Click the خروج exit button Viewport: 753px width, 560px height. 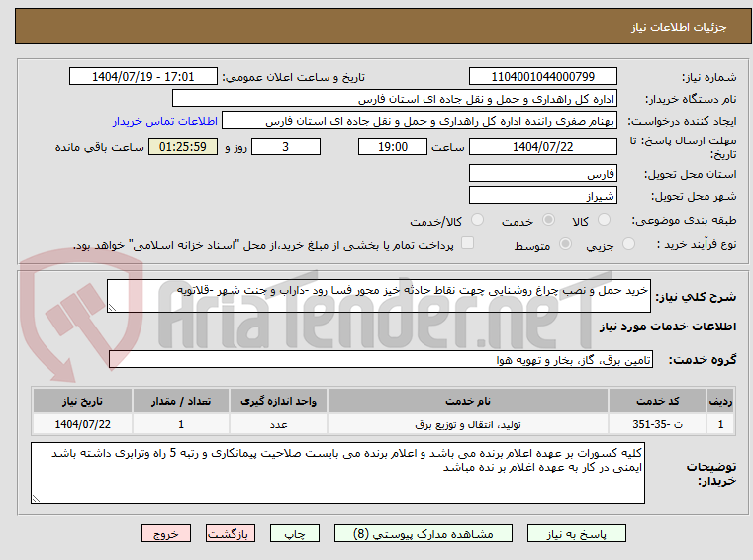tap(165, 533)
